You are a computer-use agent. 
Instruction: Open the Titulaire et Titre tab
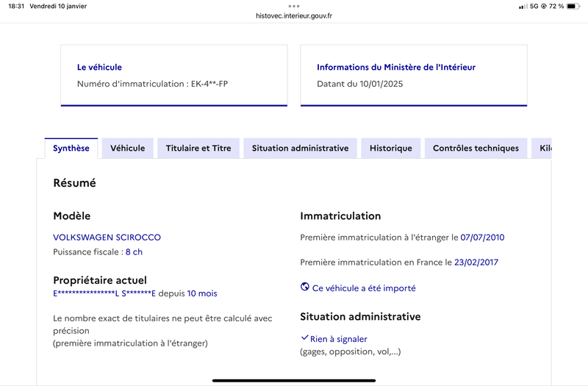click(x=198, y=149)
